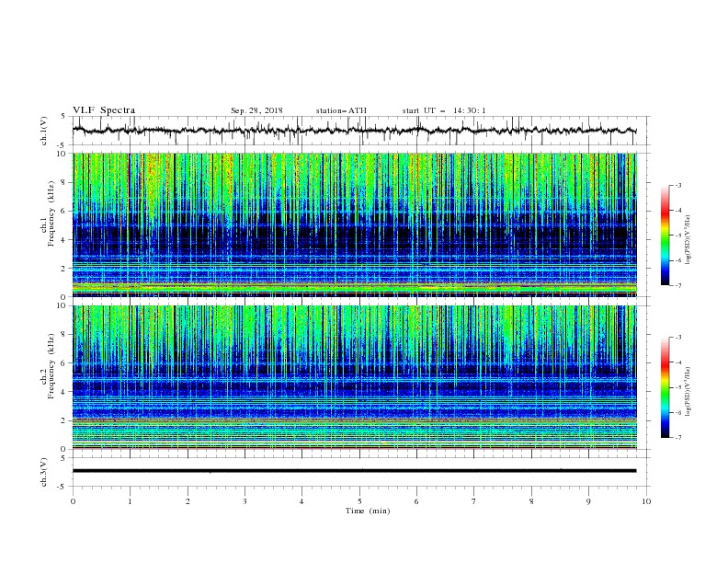728x563 pixels.
Task: Click the 'Time (min)' axis label
Action: coord(368,511)
